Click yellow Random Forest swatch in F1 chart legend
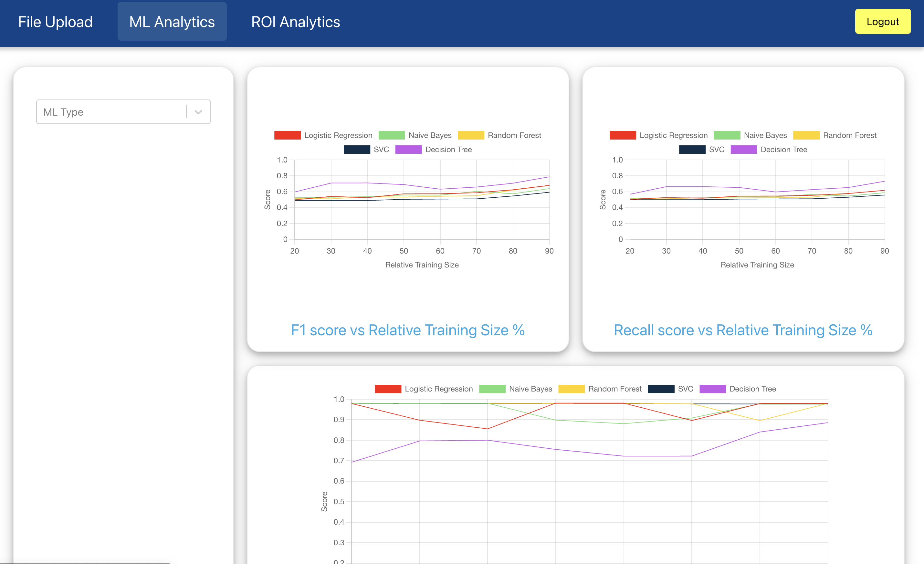 pyautogui.click(x=471, y=135)
